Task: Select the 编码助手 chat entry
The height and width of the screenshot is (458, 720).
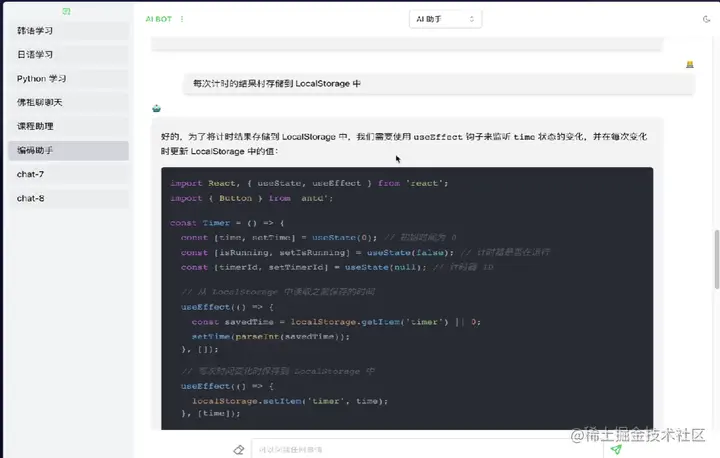Action: click(68, 150)
